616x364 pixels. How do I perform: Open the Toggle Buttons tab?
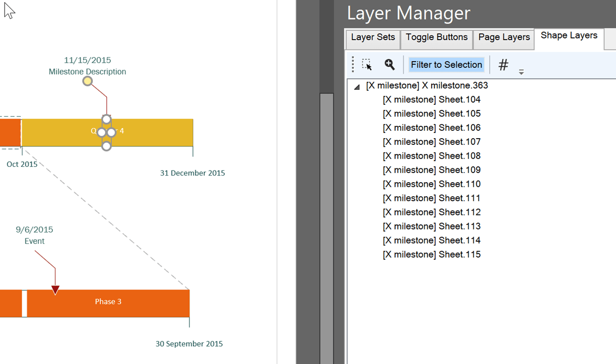pos(436,37)
